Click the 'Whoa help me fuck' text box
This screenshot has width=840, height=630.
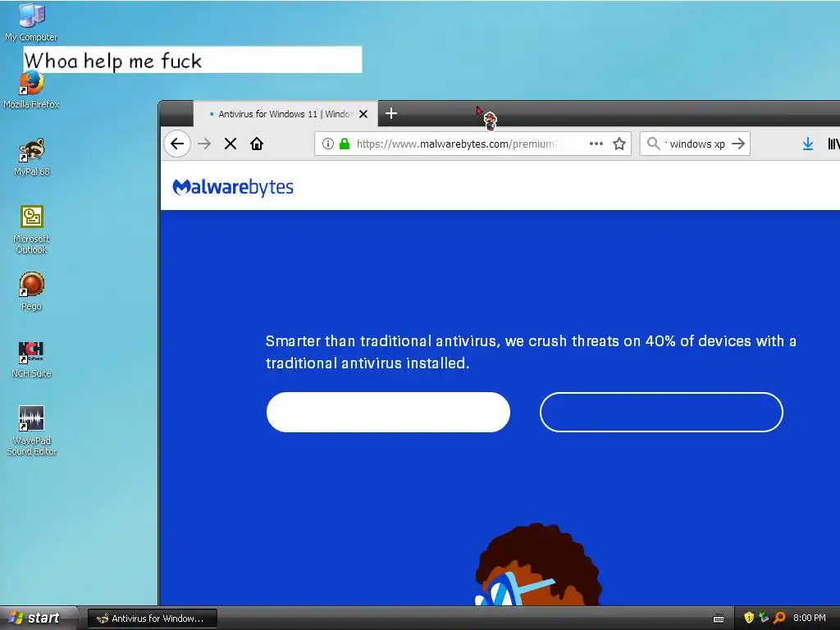pos(193,60)
